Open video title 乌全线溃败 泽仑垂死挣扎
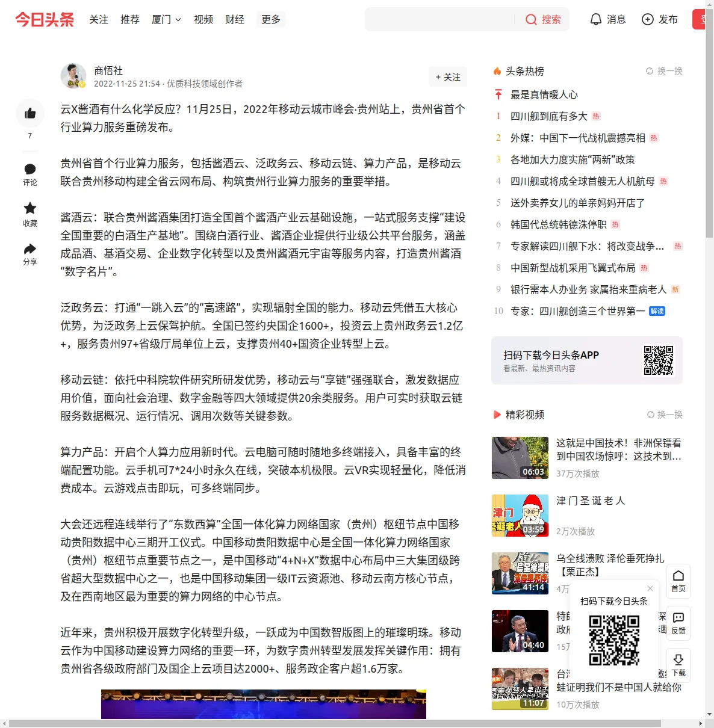714x728 pixels. coord(610,565)
